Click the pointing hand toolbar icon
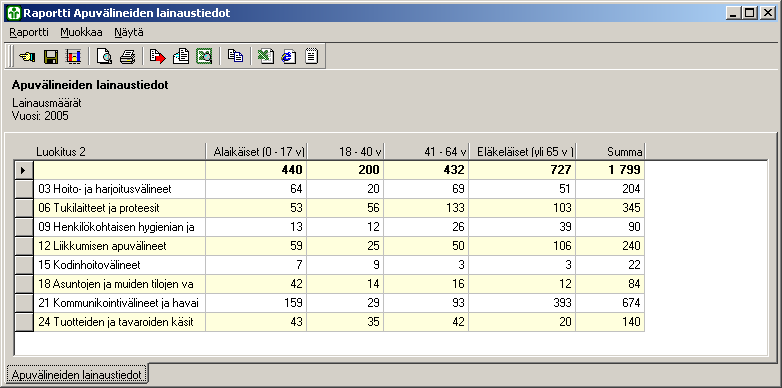This screenshot has width=782, height=388. 27,56
